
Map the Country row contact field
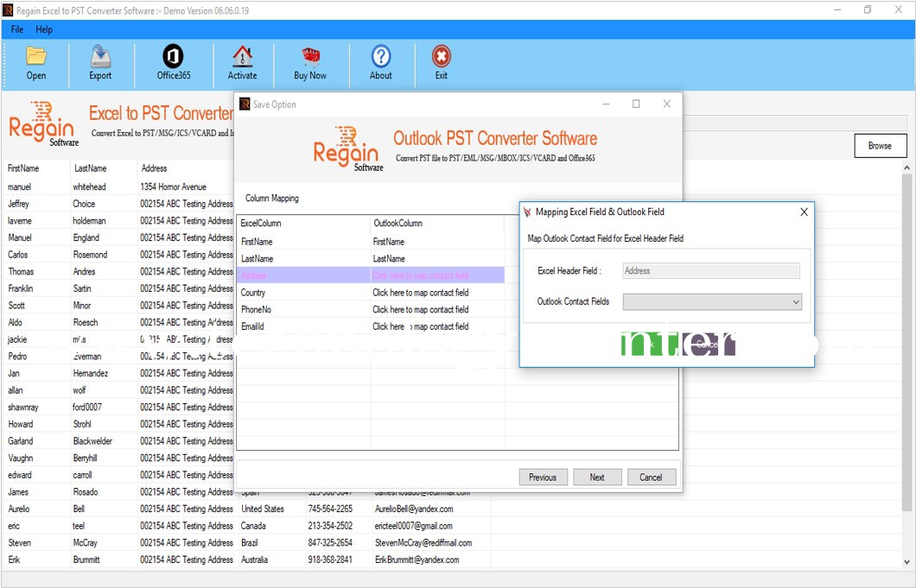tap(421, 293)
